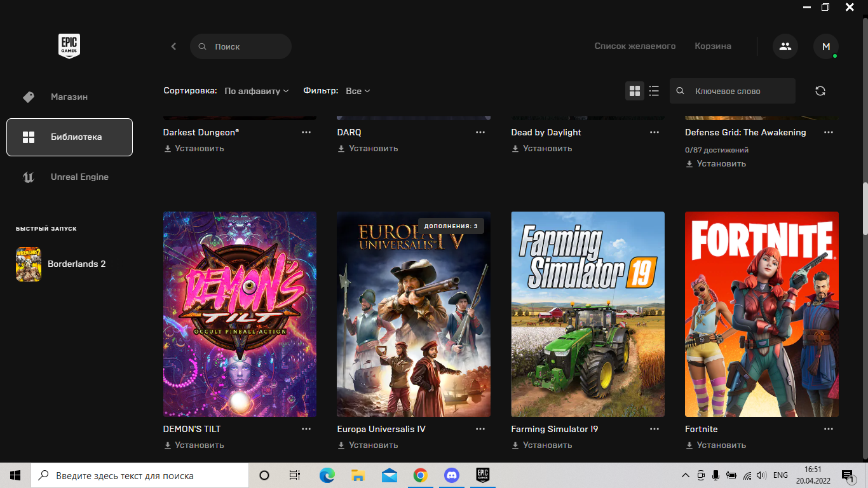Viewport: 868px width, 488px height.
Task: Open Task View on taskbar
Action: [x=295, y=475]
